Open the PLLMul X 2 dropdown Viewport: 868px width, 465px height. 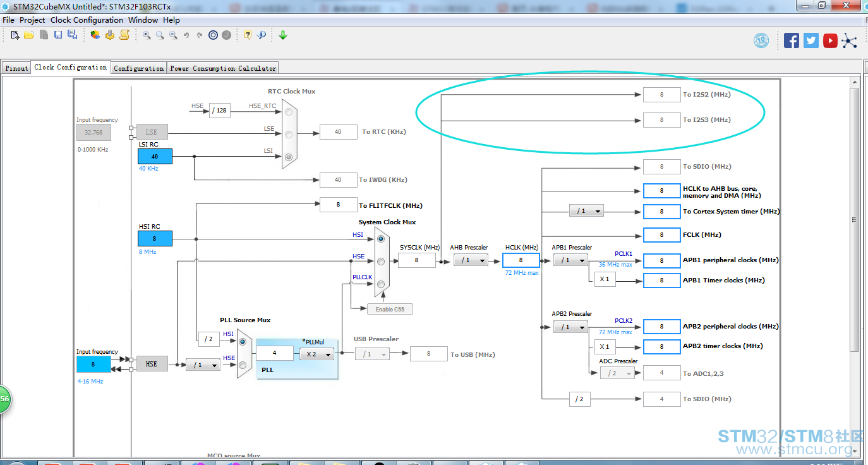316,354
